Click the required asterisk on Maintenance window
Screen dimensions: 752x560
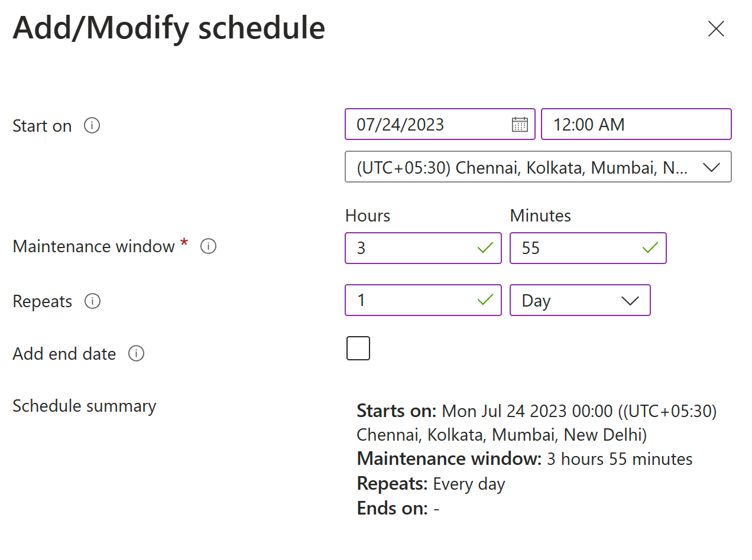tap(184, 242)
